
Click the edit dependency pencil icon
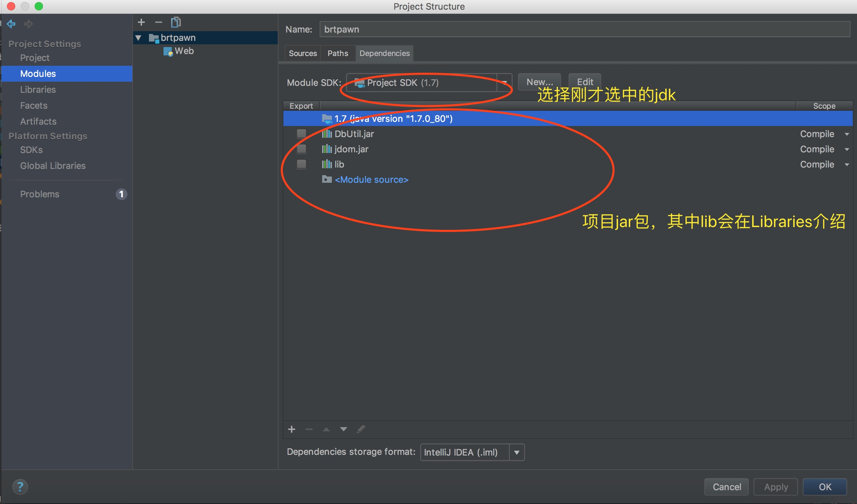click(361, 429)
